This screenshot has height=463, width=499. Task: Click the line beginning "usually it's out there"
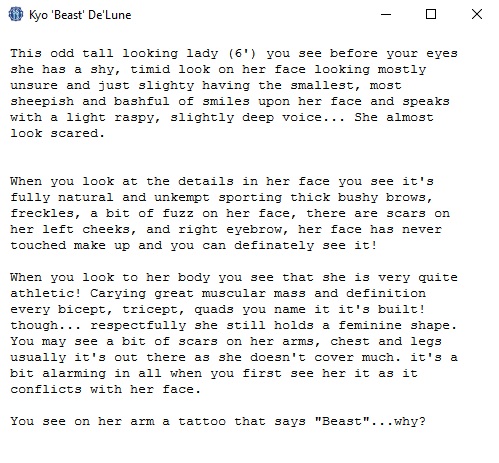(234, 357)
